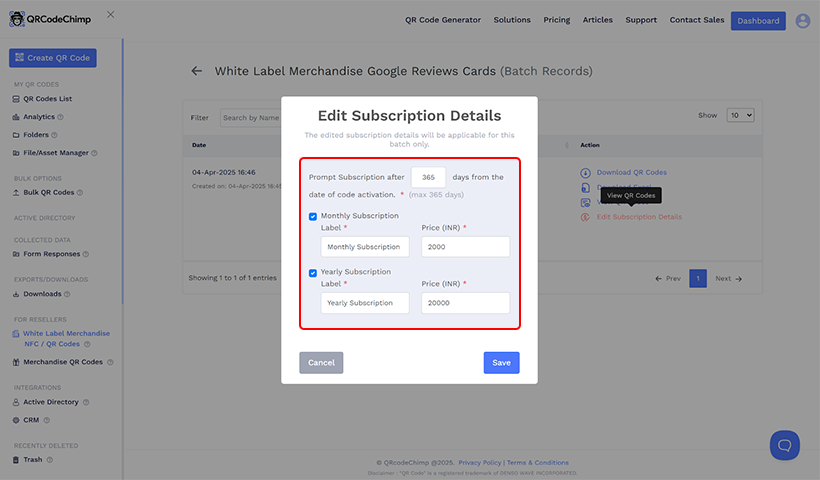This screenshot has width=820, height=480.
Task: Click the subscription days input field
Action: point(428,177)
